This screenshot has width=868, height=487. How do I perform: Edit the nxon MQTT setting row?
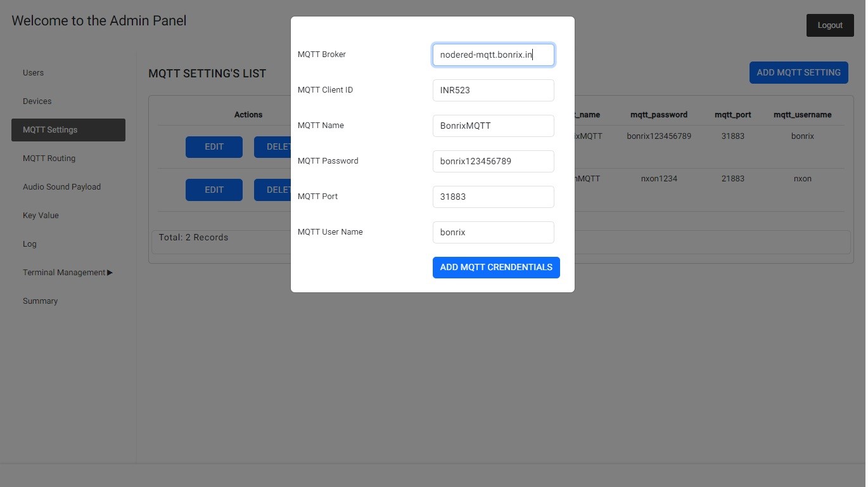[214, 190]
